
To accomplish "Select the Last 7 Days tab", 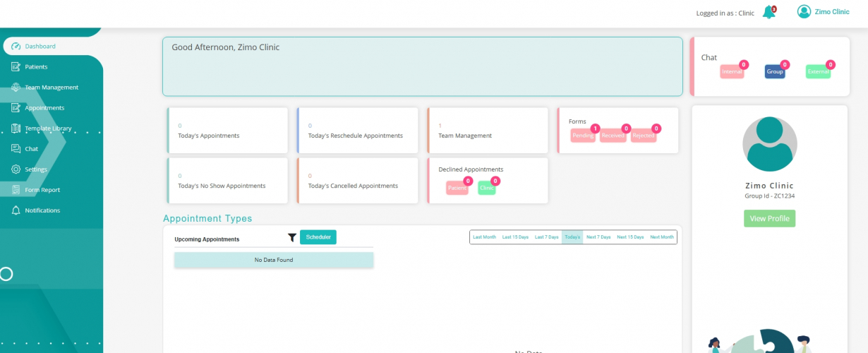I will click(x=546, y=237).
